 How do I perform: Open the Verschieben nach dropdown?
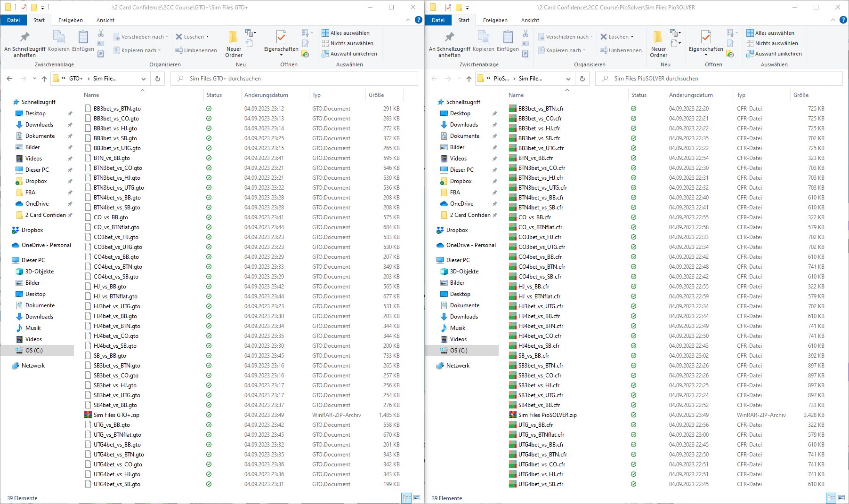[166, 36]
